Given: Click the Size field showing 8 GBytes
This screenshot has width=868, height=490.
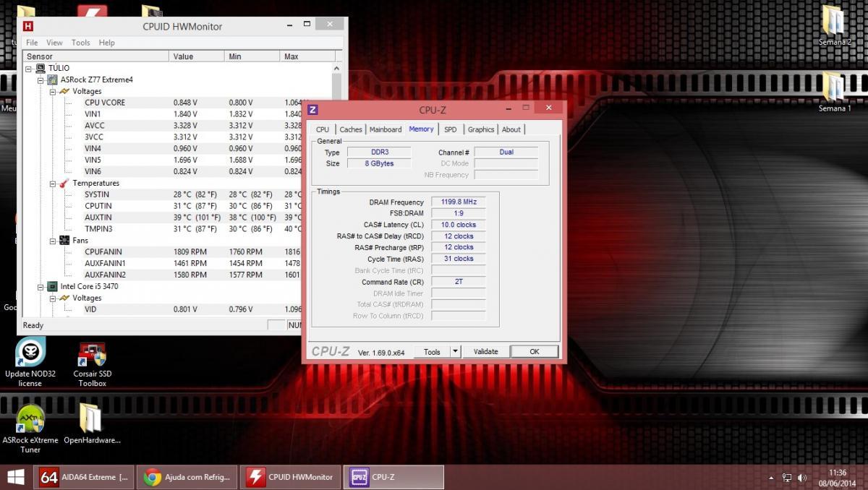Looking at the screenshot, I should (379, 163).
